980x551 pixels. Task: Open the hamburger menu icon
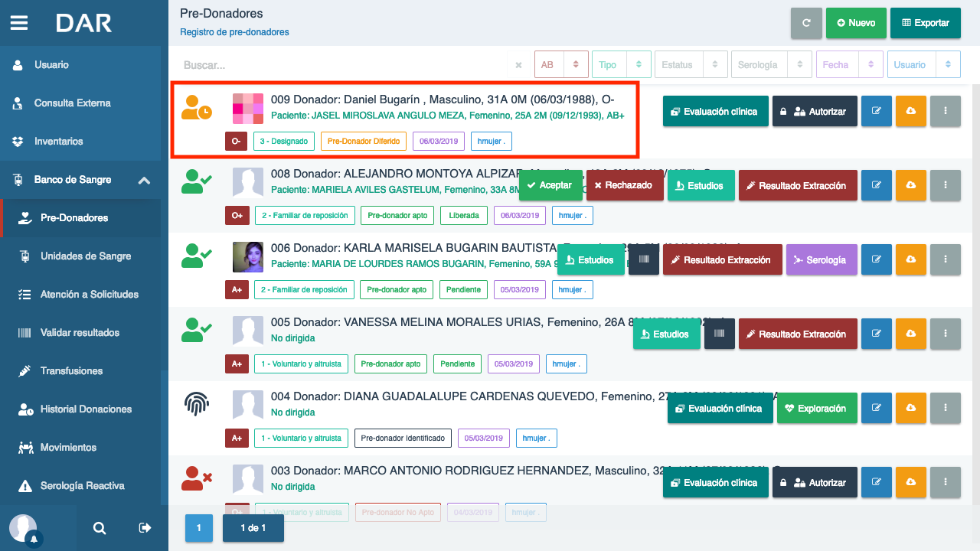[x=19, y=23]
